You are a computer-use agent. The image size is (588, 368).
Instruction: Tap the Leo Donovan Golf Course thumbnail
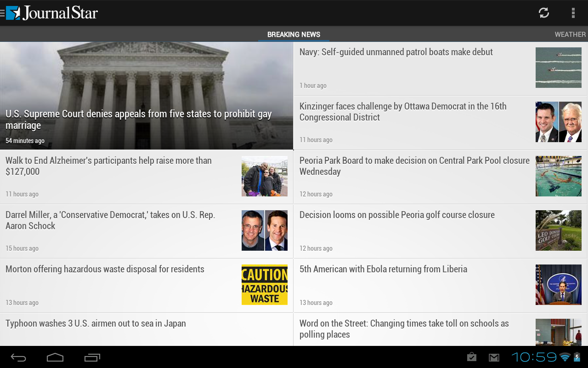(x=559, y=230)
